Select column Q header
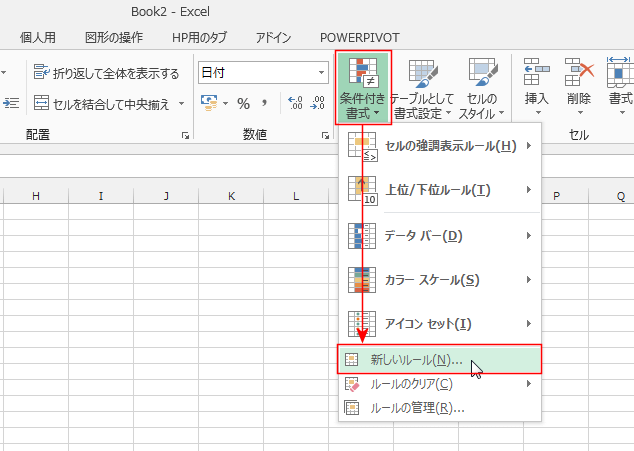Viewport: 634px width, 451px height. pos(621,196)
